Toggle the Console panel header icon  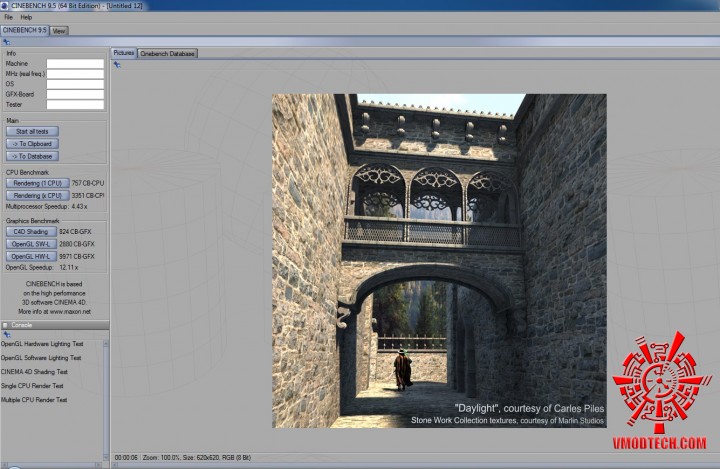point(5,325)
